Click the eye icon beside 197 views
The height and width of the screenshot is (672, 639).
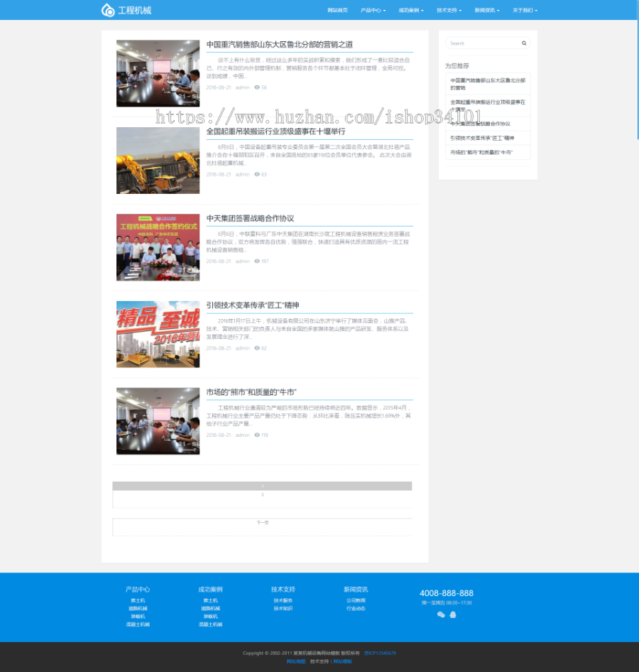point(257,261)
